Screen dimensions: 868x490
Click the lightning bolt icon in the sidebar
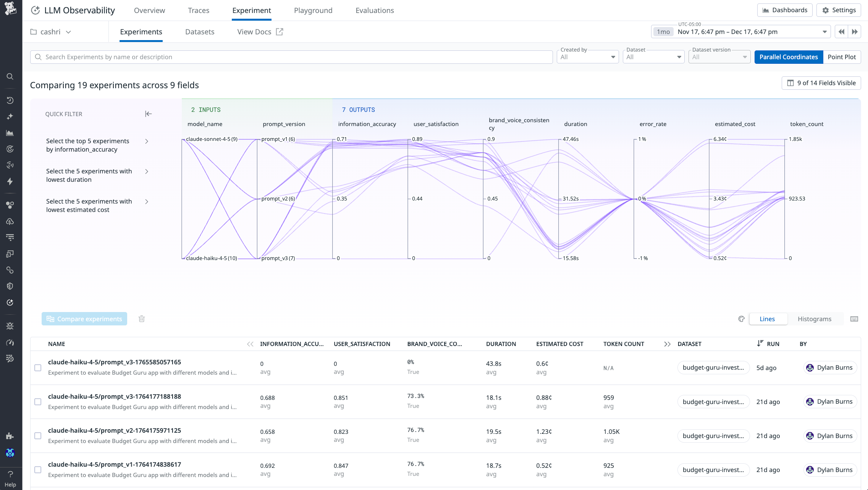click(10, 182)
